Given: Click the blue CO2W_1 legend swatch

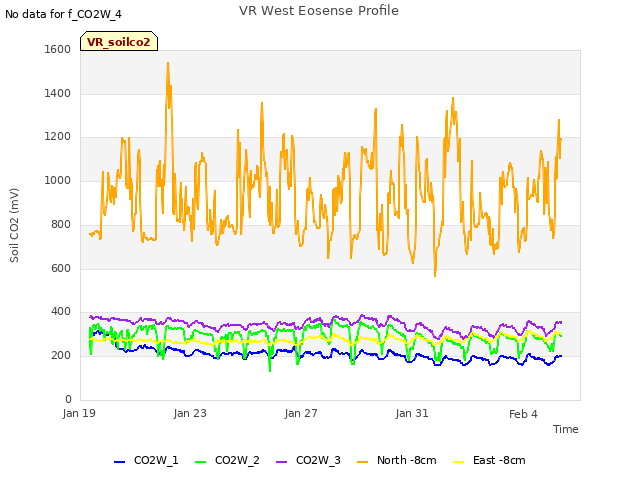Looking at the screenshot, I should coord(119,462).
